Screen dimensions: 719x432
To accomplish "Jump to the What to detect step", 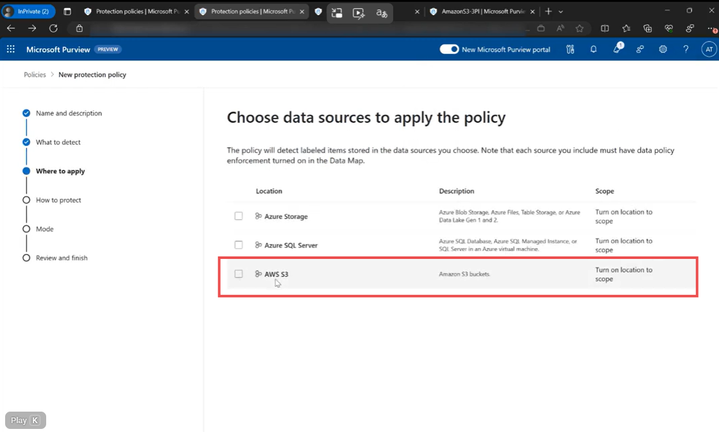I will pyautogui.click(x=58, y=142).
